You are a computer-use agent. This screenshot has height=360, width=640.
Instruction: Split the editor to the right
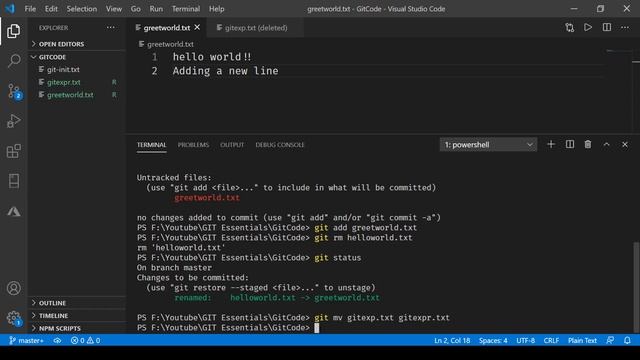[x=607, y=28]
